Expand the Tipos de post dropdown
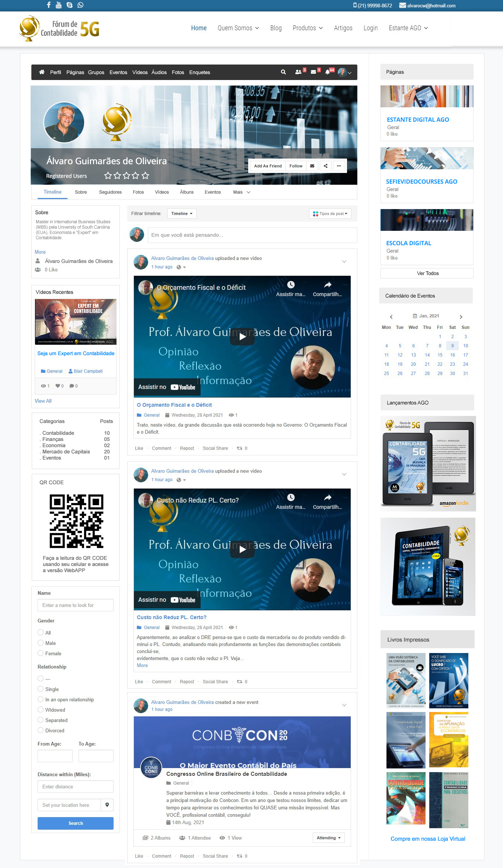 [x=330, y=213]
